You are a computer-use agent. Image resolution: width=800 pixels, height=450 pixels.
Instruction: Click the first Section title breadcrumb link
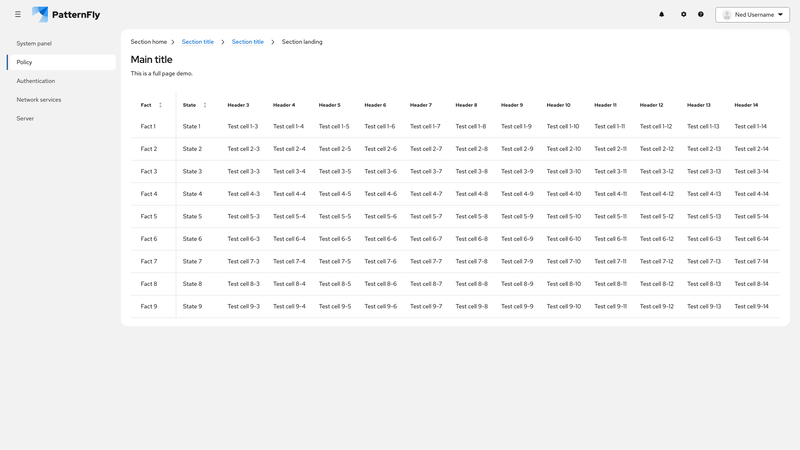pyautogui.click(x=197, y=42)
